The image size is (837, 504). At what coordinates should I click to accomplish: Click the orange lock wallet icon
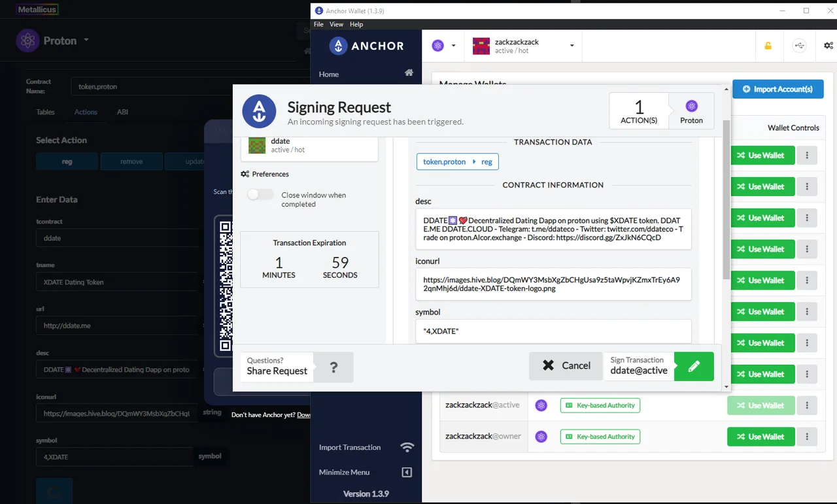pyautogui.click(x=768, y=46)
